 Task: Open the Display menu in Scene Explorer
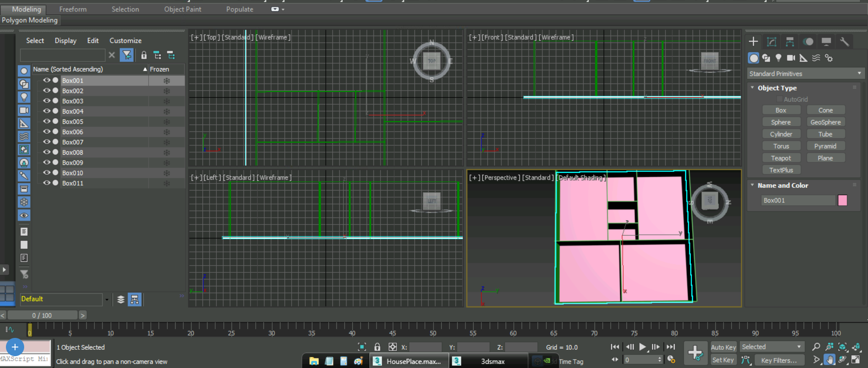point(66,41)
